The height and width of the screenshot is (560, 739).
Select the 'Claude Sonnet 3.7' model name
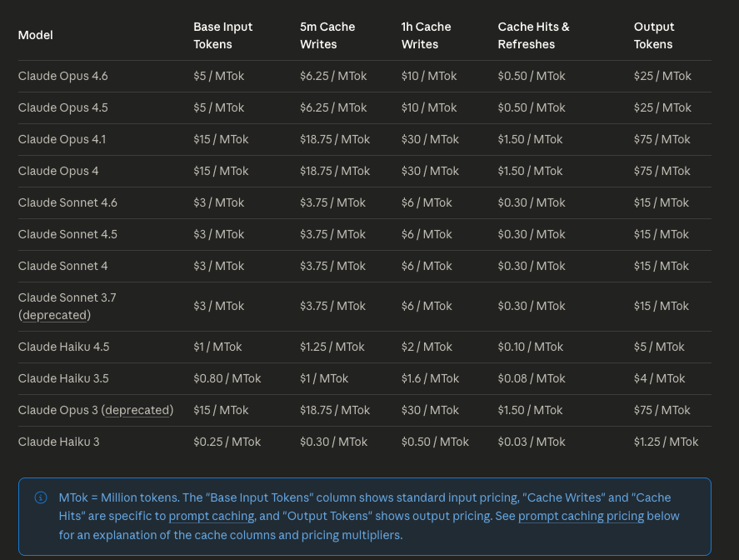67,297
